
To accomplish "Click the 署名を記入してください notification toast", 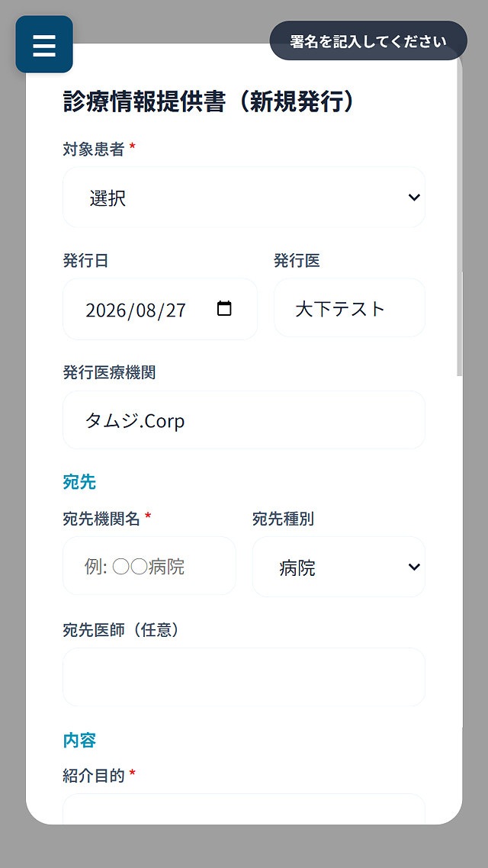I will (368, 40).
